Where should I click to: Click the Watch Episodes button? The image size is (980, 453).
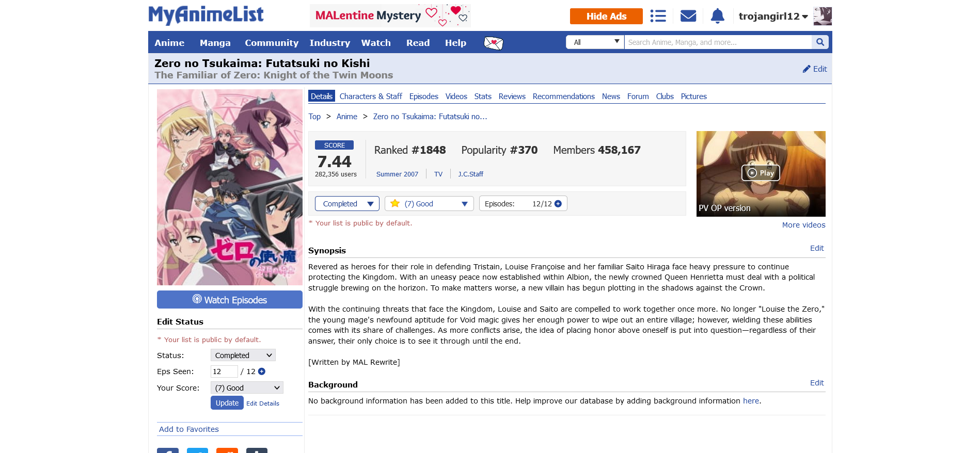230,300
